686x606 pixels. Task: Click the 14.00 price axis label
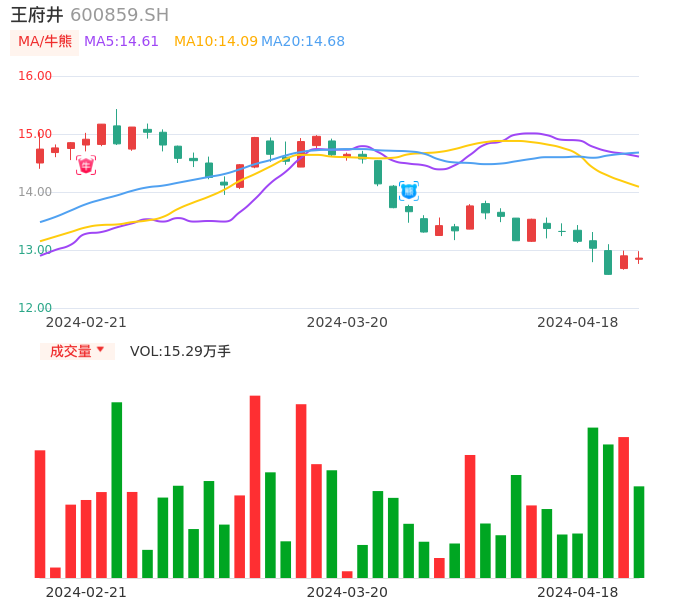35,192
